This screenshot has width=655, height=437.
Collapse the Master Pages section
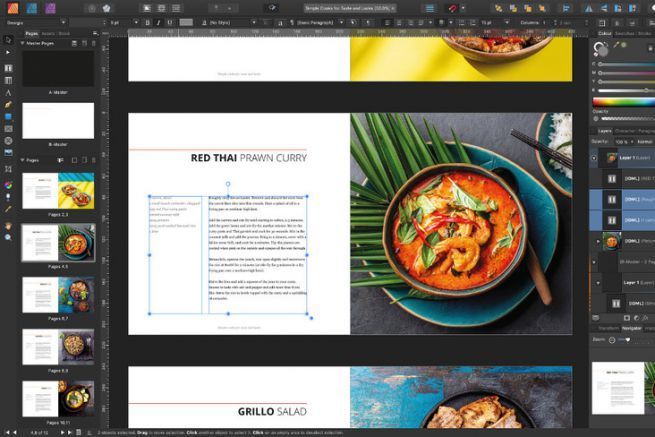pyautogui.click(x=22, y=43)
